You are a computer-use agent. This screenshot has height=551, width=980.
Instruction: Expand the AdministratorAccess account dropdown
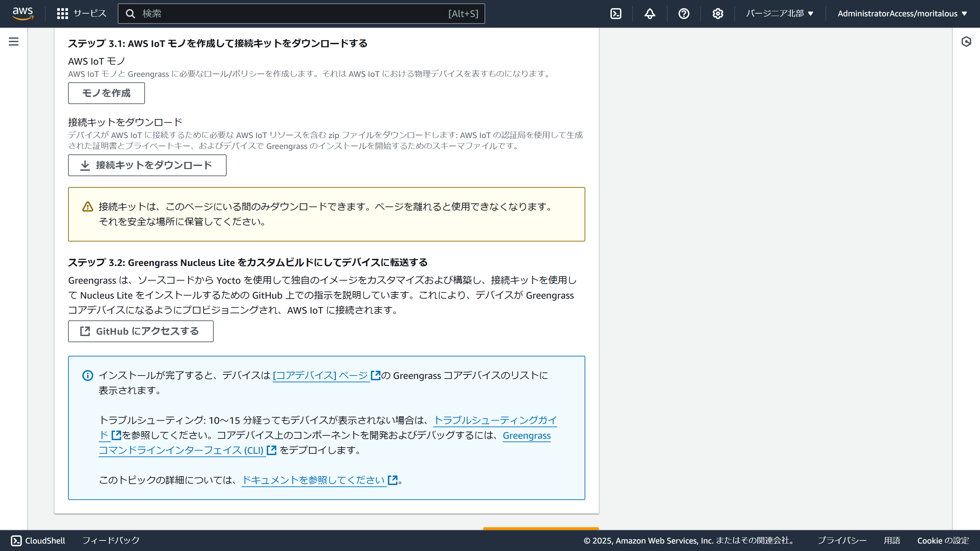coord(902,14)
